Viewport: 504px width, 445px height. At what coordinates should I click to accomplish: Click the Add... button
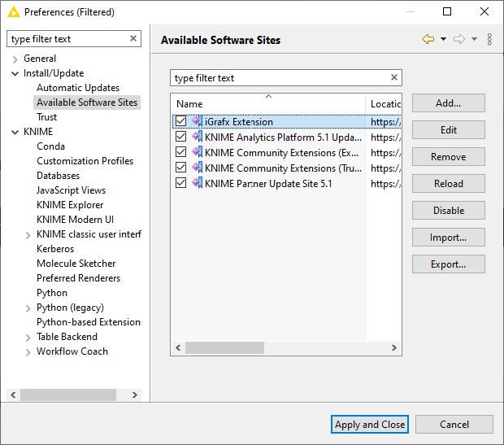pos(448,103)
